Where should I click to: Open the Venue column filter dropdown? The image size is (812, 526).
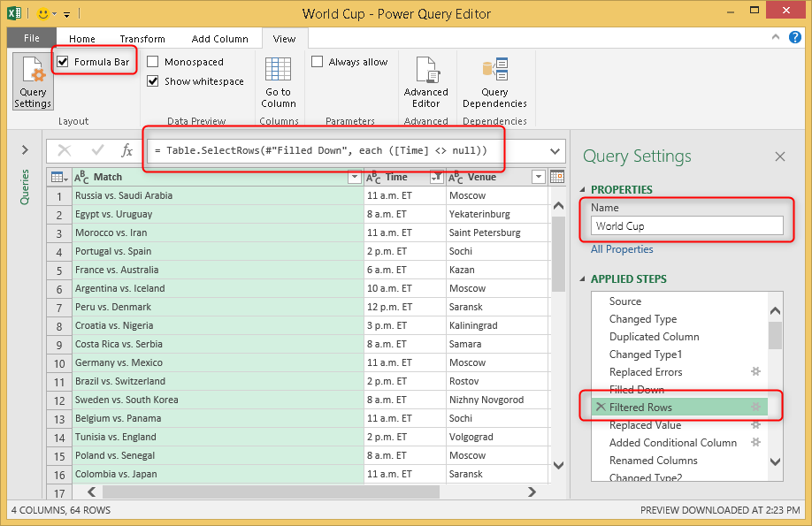539,177
